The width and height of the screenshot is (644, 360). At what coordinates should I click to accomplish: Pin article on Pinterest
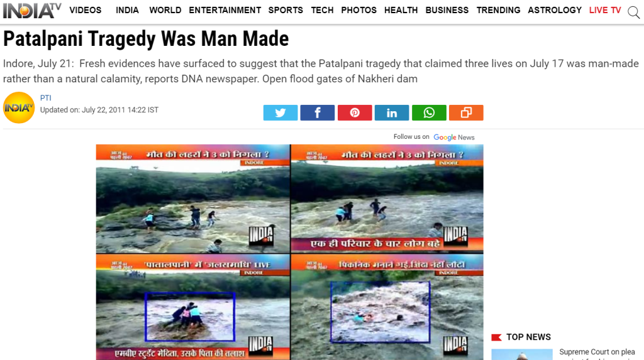pos(355,112)
